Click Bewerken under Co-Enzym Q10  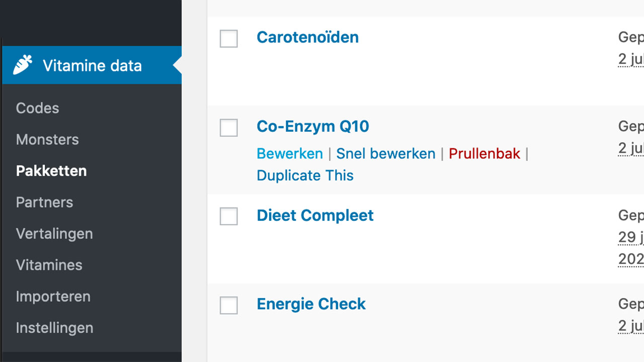tap(289, 154)
